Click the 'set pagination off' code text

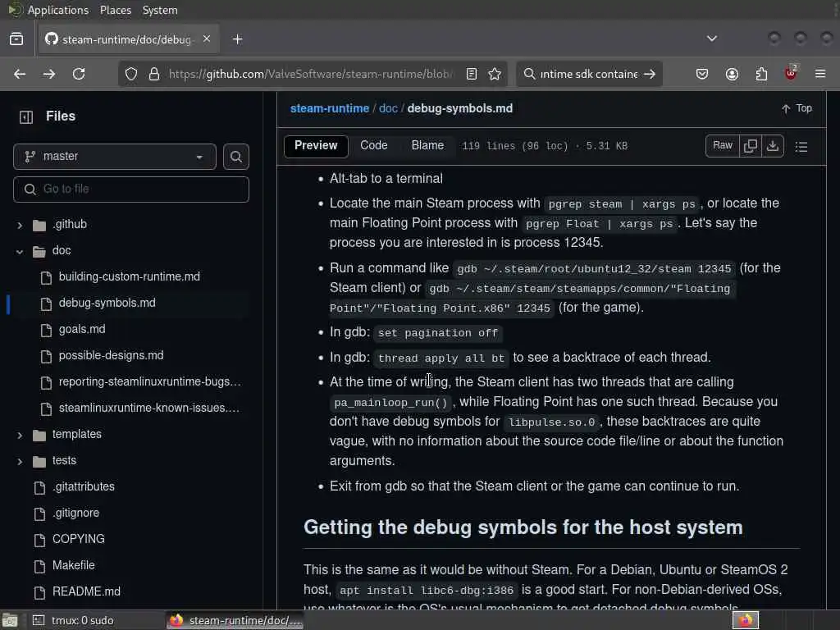[x=438, y=333]
